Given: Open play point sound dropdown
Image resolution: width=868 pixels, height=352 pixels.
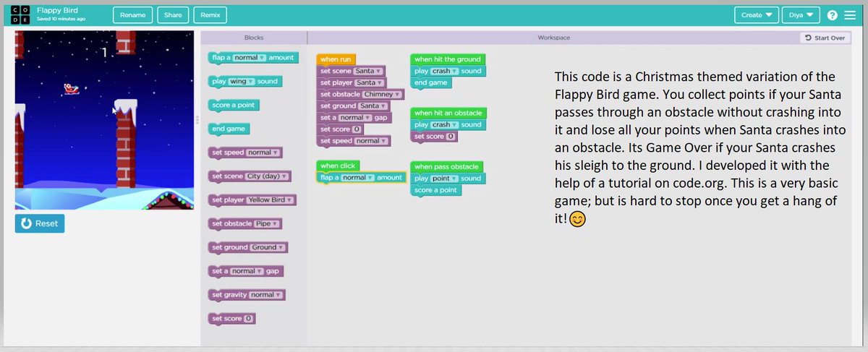Looking at the screenshot, I should point(445,179).
